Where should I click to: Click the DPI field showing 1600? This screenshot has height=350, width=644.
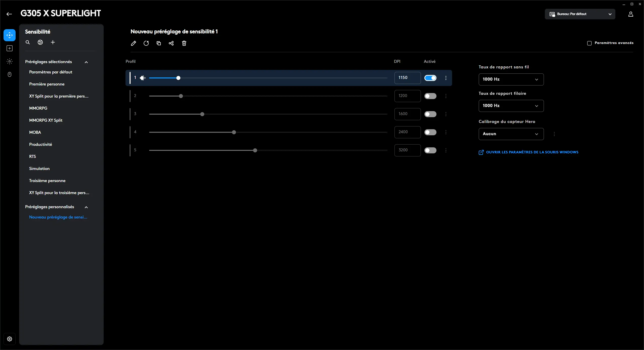point(408,114)
